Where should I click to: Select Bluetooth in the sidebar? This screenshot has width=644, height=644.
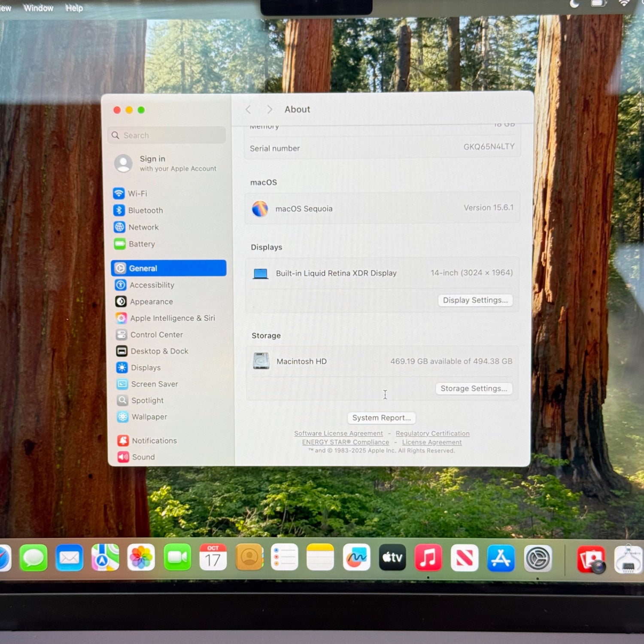(145, 210)
